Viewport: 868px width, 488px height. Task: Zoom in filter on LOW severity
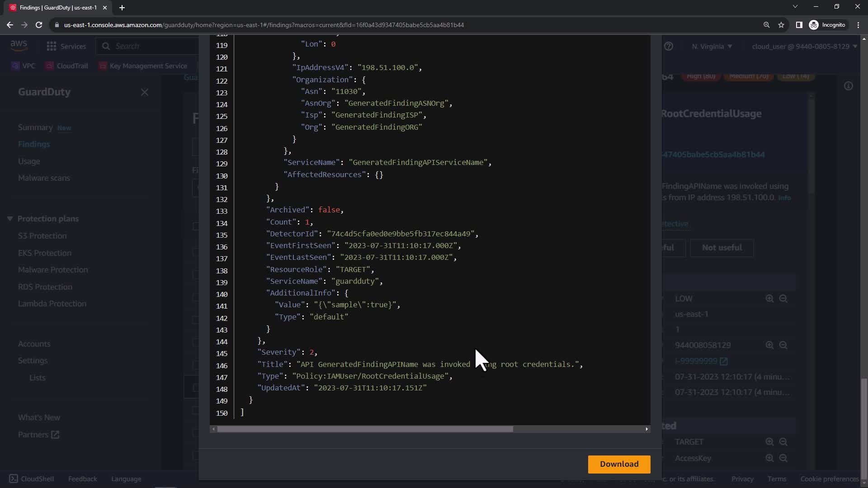tap(769, 299)
